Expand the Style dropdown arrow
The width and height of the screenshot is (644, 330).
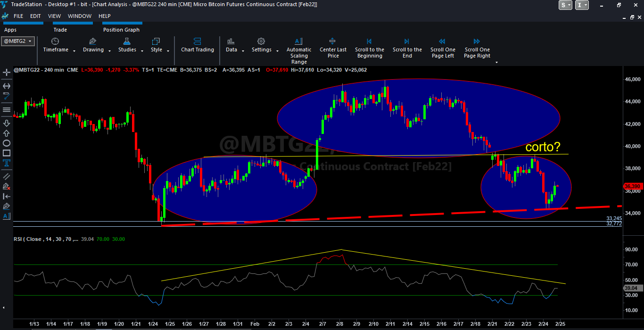pos(168,50)
